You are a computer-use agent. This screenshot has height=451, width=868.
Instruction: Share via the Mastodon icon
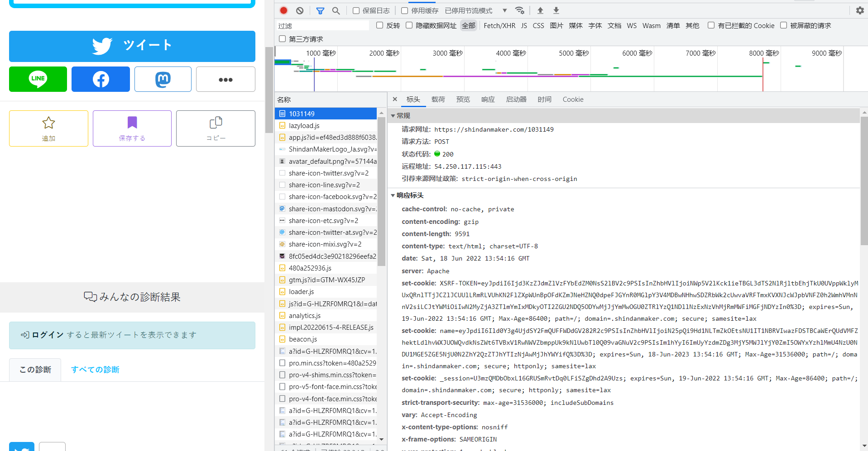[163, 79]
